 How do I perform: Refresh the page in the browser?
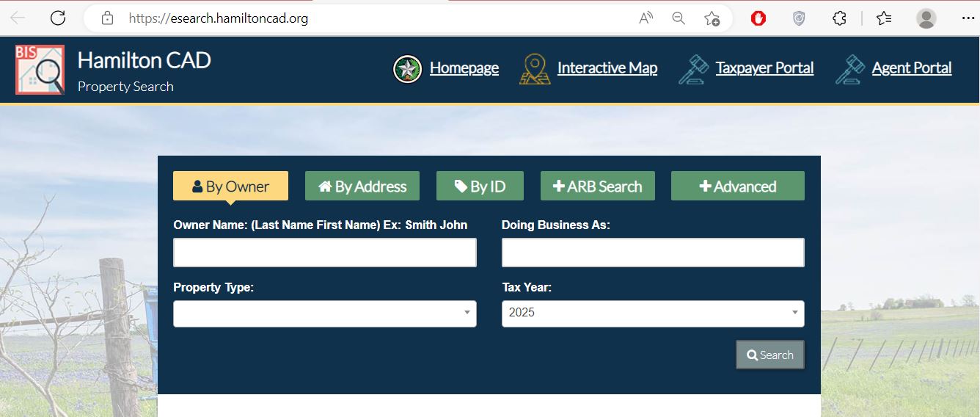coord(58,18)
